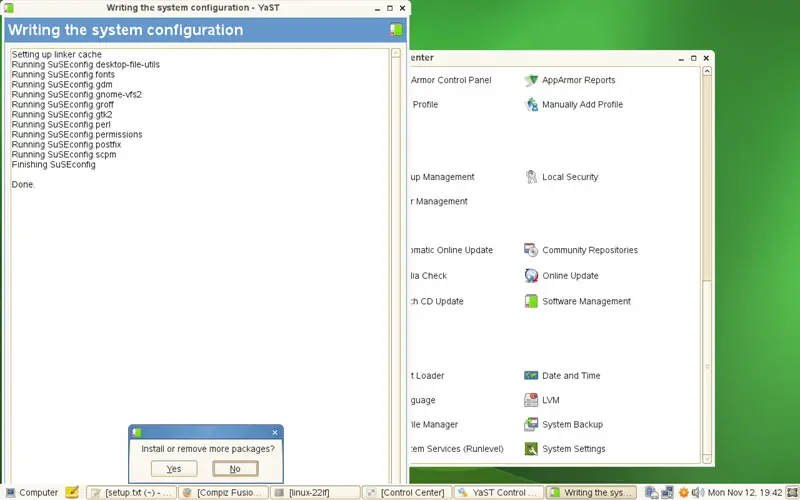Image resolution: width=800 pixels, height=500 pixels.
Task: Click 'Running SuSEconfig.gtk2' log line
Action: [x=62, y=114]
